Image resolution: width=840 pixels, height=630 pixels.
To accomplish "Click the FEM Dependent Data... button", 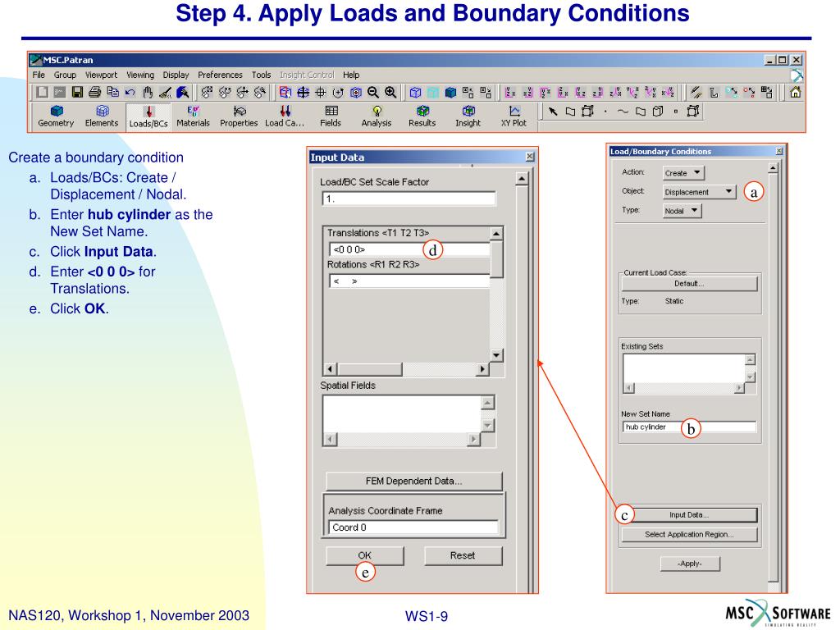I will click(x=413, y=481).
